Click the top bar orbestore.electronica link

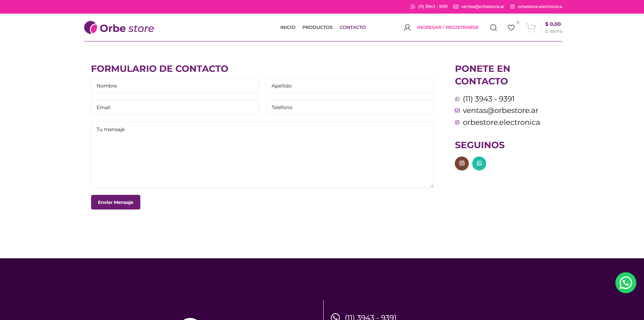(540, 7)
